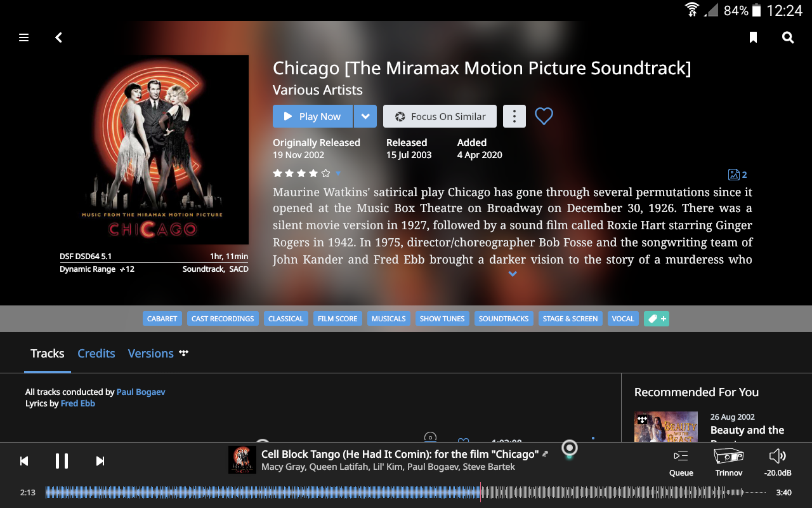The width and height of the screenshot is (812, 508).
Task: Open the play Queue
Action: coord(681,463)
